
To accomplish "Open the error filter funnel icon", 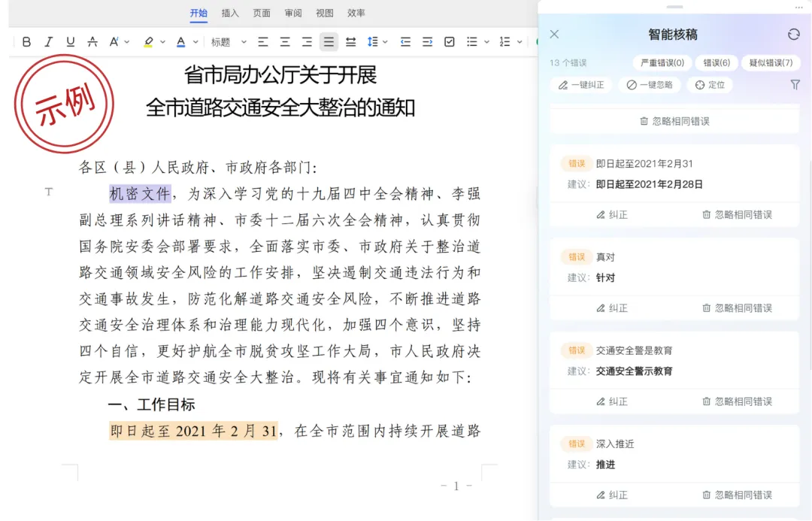I will pos(795,85).
